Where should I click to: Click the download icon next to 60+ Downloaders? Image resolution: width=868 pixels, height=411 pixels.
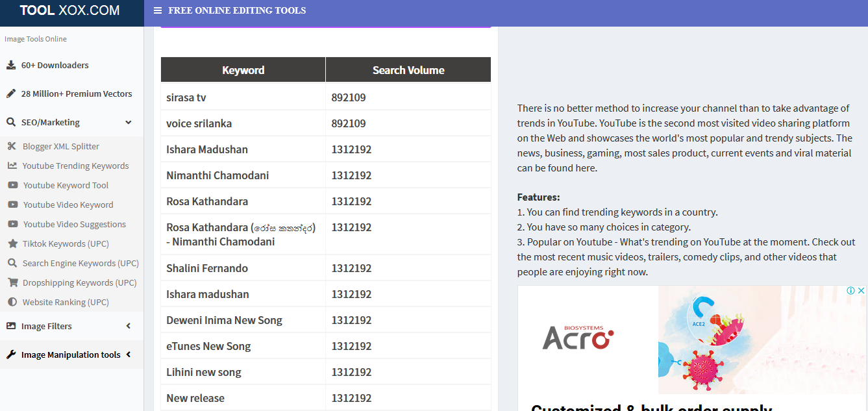click(11, 65)
